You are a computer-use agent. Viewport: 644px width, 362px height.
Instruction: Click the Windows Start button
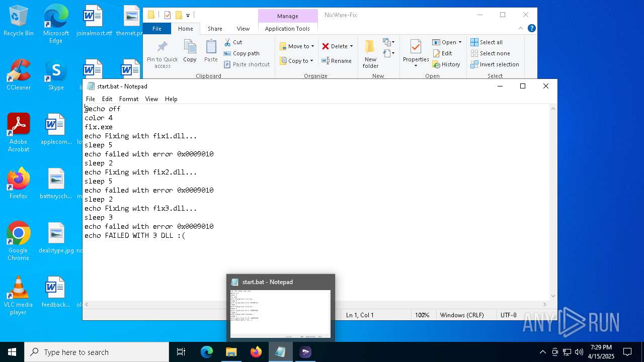click(12, 352)
